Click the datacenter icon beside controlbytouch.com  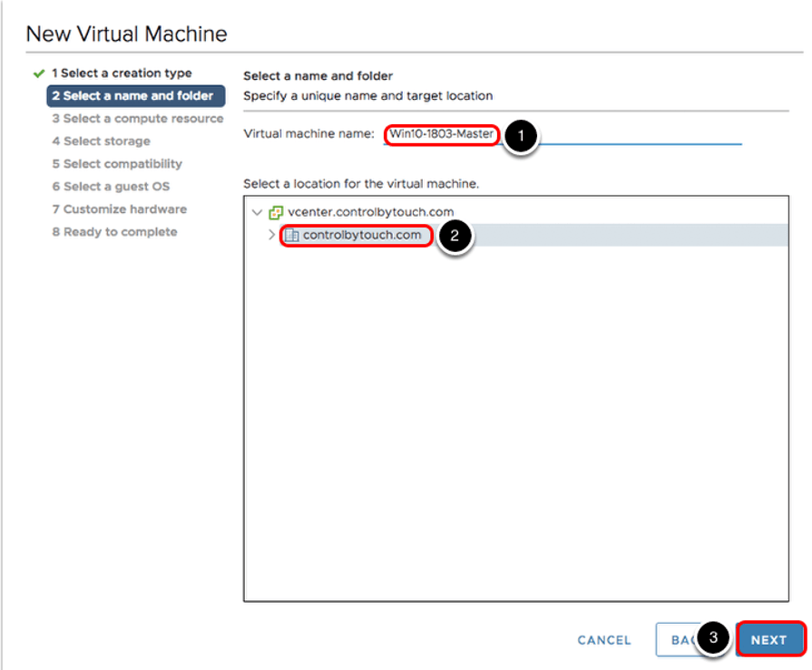coord(291,236)
